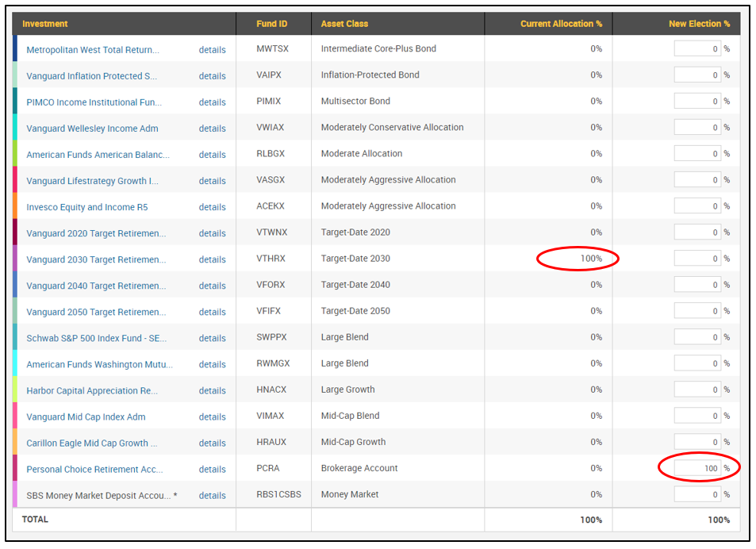Viewport: 756px width, 549px height.
Task: Open PIMCO Income Institutional Fund link
Action: tap(94, 102)
